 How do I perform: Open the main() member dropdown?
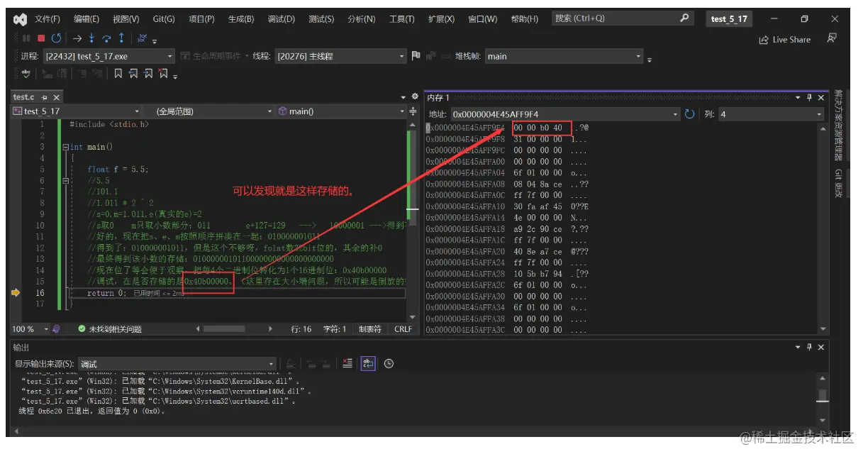point(340,111)
